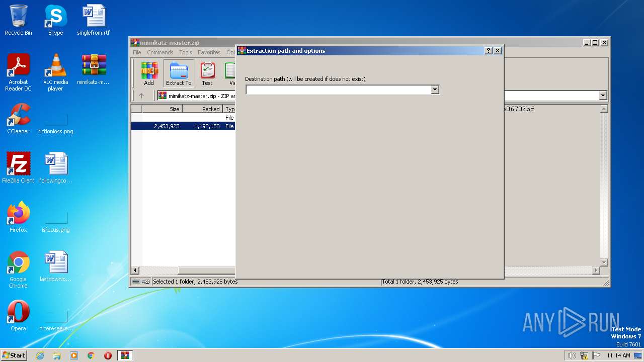Open Recycle Bin desktop icon
Image resolution: width=644 pixels, height=362 pixels.
point(18,20)
